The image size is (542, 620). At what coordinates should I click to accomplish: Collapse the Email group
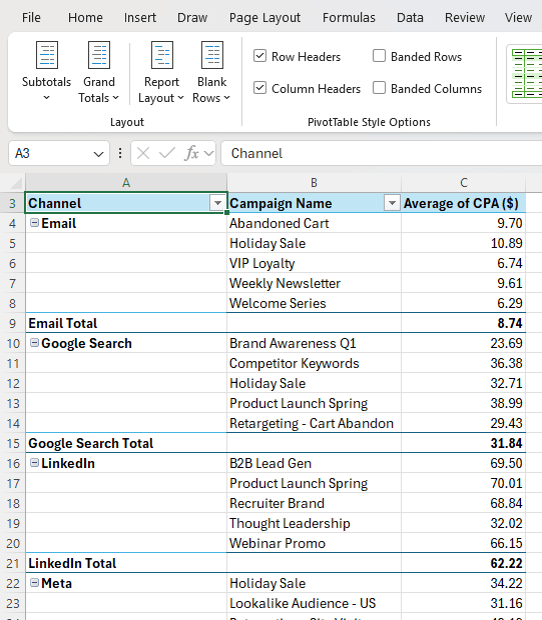(35, 223)
